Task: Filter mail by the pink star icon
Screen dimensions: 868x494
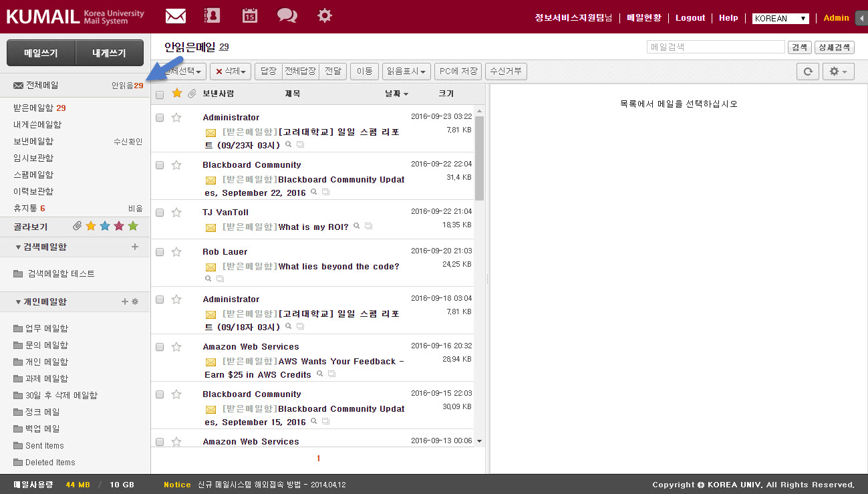Action: click(x=119, y=227)
